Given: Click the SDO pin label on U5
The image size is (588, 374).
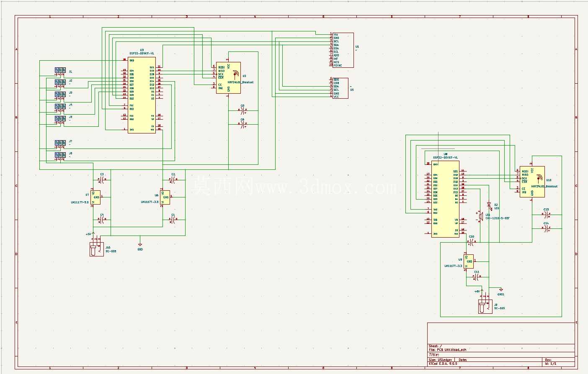Looking at the screenshot, I should (336, 79).
